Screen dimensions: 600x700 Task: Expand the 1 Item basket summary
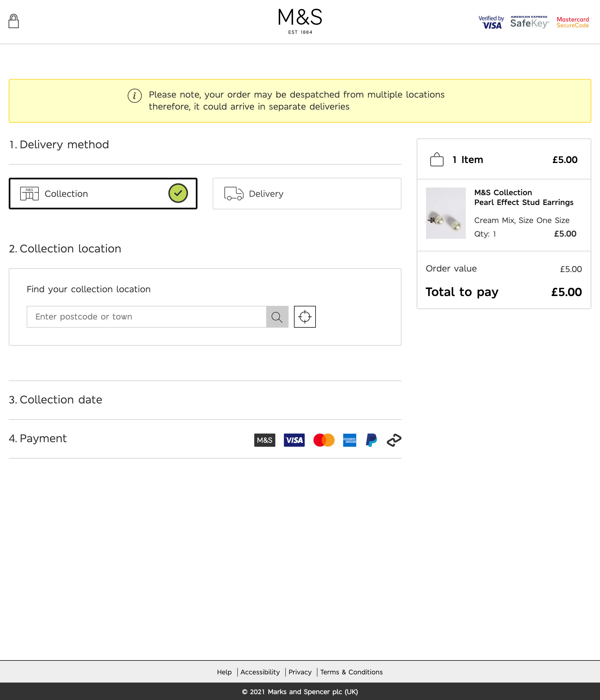tap(504, 159)
